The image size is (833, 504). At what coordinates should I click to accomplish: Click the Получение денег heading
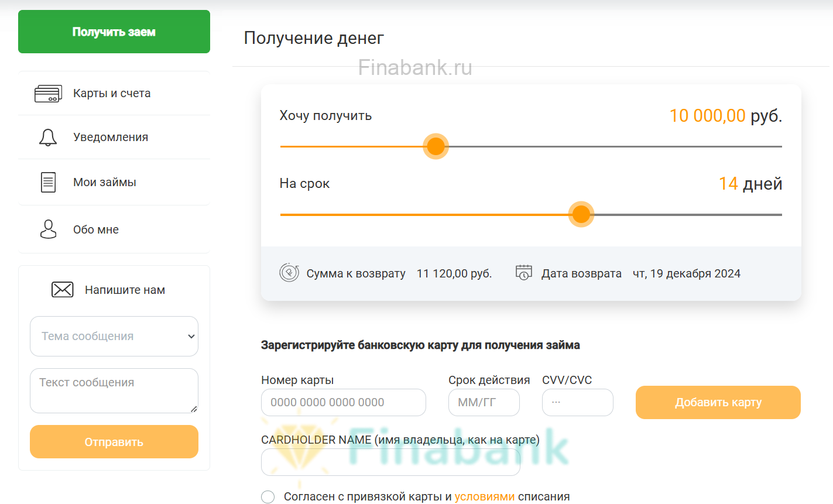pyautogui.click(x=314, y=38)
